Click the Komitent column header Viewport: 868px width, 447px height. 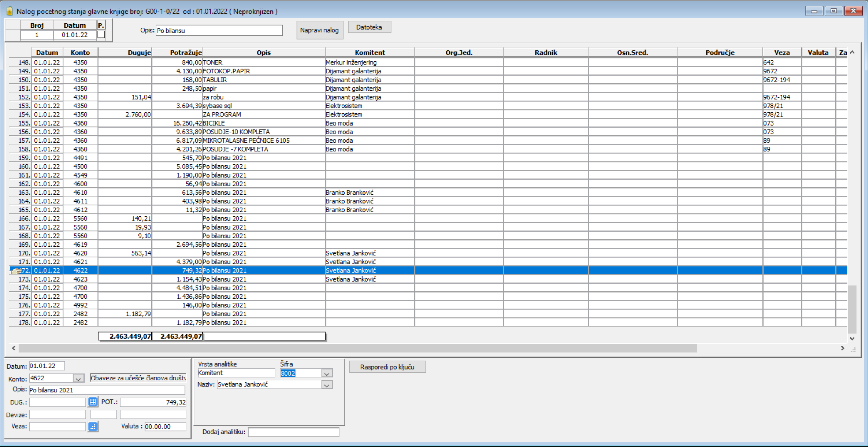(x=370, y=53)
